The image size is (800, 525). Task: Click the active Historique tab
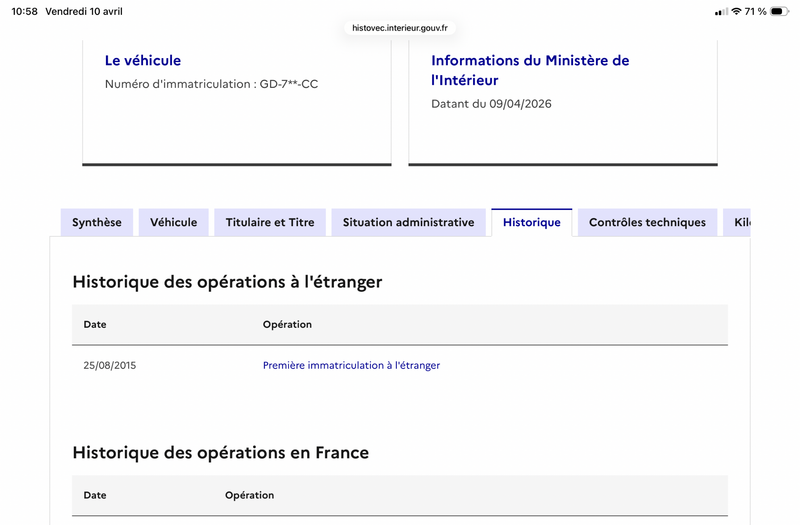pos(532,222)
